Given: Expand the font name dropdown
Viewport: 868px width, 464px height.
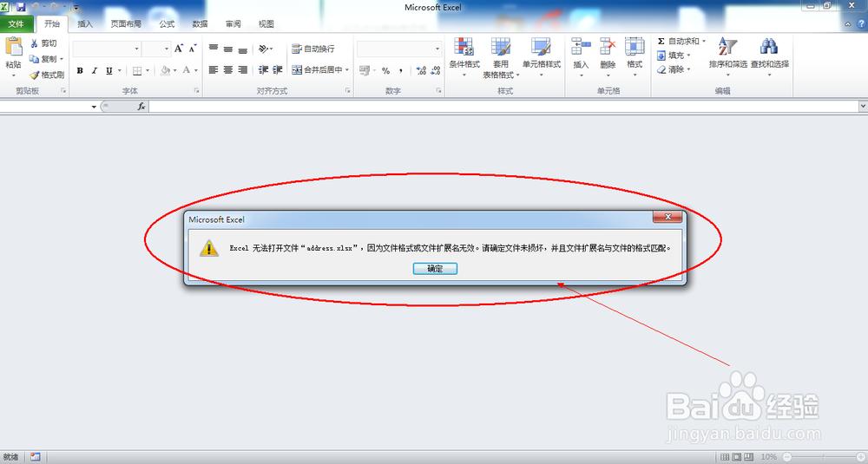Looking at the screenshot, I should tap(136, 49).
